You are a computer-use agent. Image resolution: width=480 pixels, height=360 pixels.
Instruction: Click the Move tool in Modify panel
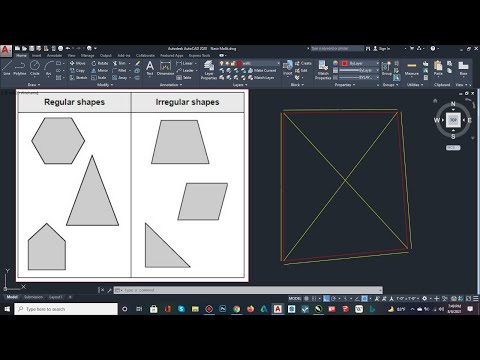pyautogui.click(x=77, y=63)
